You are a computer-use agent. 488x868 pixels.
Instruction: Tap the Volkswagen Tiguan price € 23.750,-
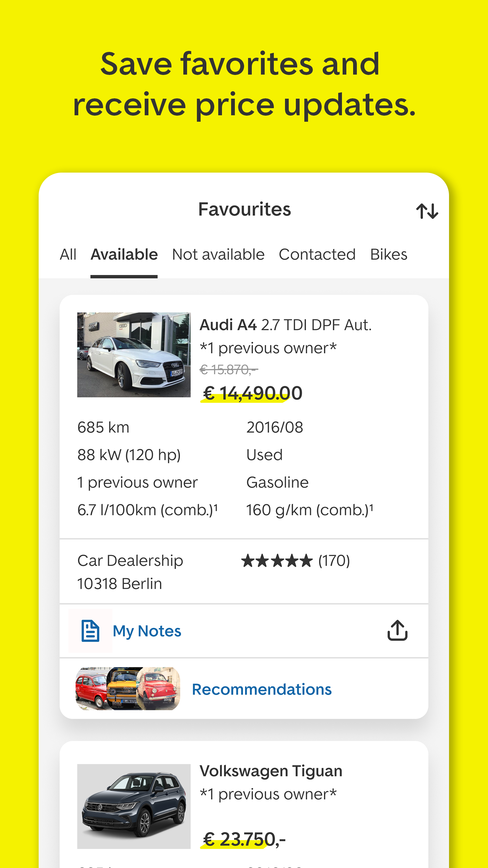tap(244, 839)
